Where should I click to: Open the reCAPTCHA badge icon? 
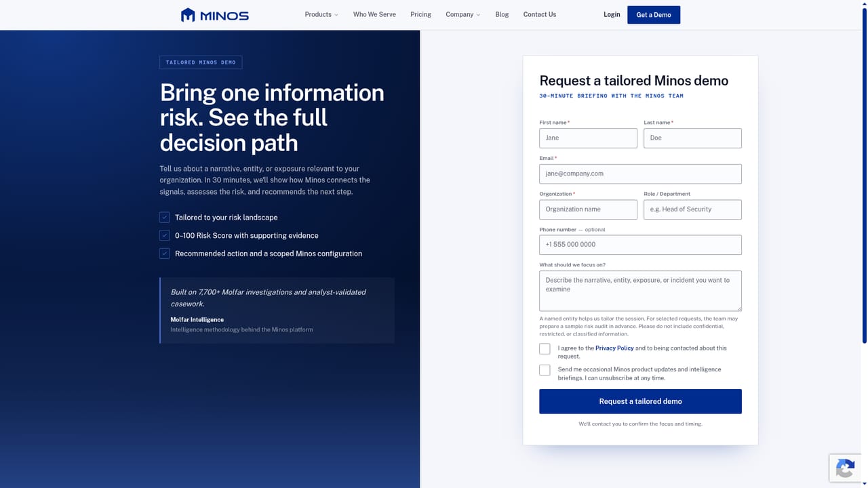tap(845, 468)
